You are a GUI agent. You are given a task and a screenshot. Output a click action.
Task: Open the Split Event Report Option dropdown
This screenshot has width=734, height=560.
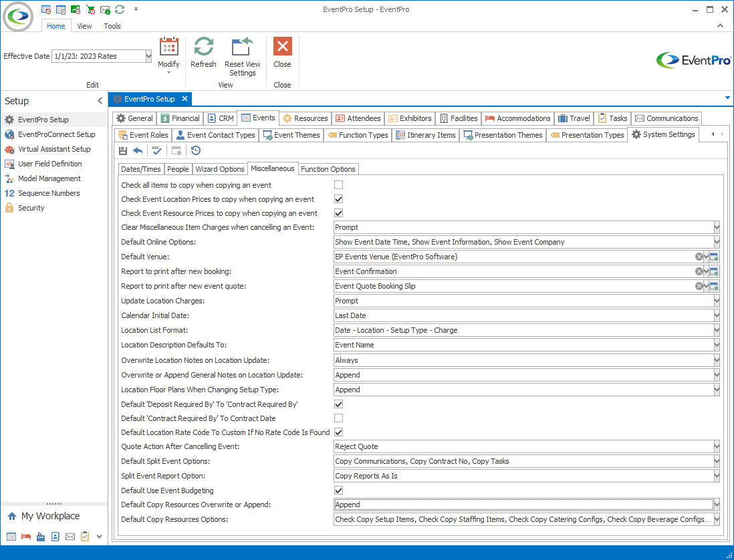click(717, 476)
